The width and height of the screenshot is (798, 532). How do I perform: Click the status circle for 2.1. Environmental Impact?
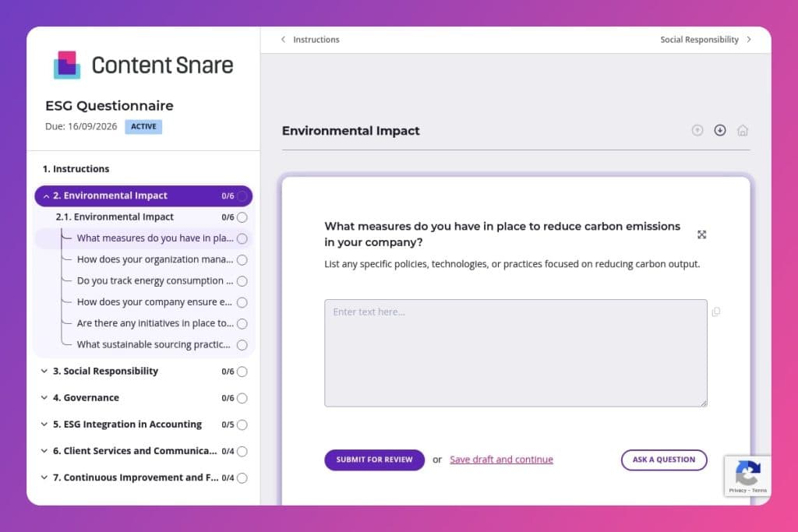(242, 217)
